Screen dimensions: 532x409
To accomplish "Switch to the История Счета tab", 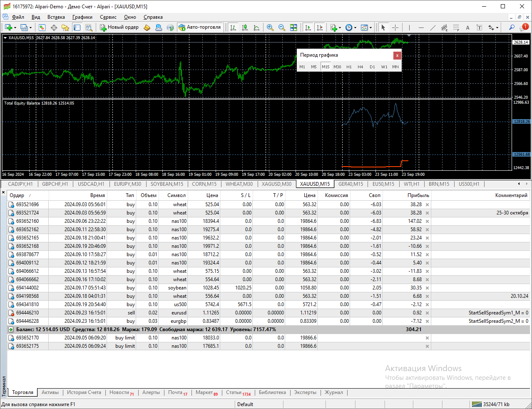I will [x=84, y=392].
